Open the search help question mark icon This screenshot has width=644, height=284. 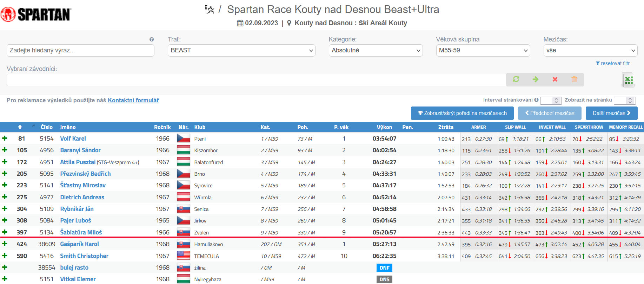[152, 39]
